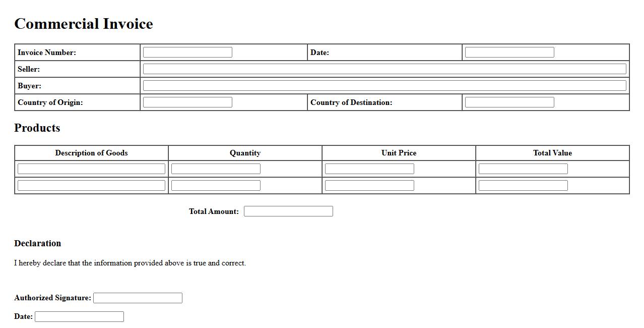Viewport: 644px width, 328px height.
Task: Click first row Total Value field
Action: click(x=523, y=169)
